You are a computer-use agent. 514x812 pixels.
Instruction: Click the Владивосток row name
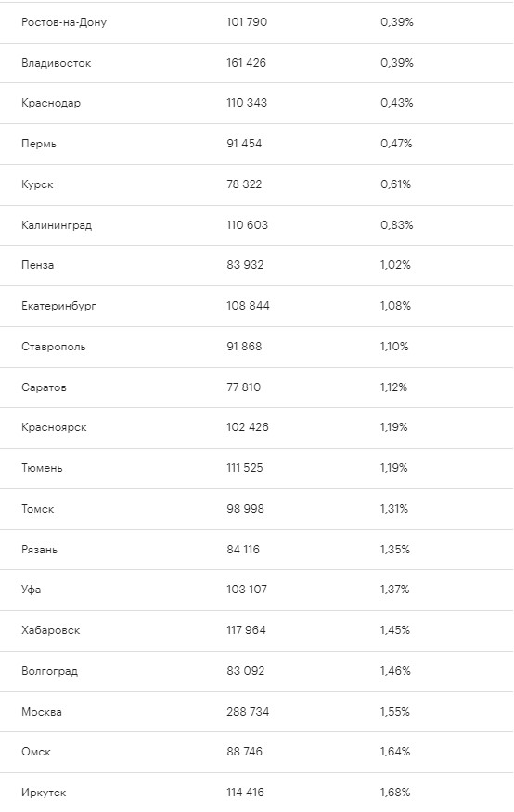tap(56, 63)
